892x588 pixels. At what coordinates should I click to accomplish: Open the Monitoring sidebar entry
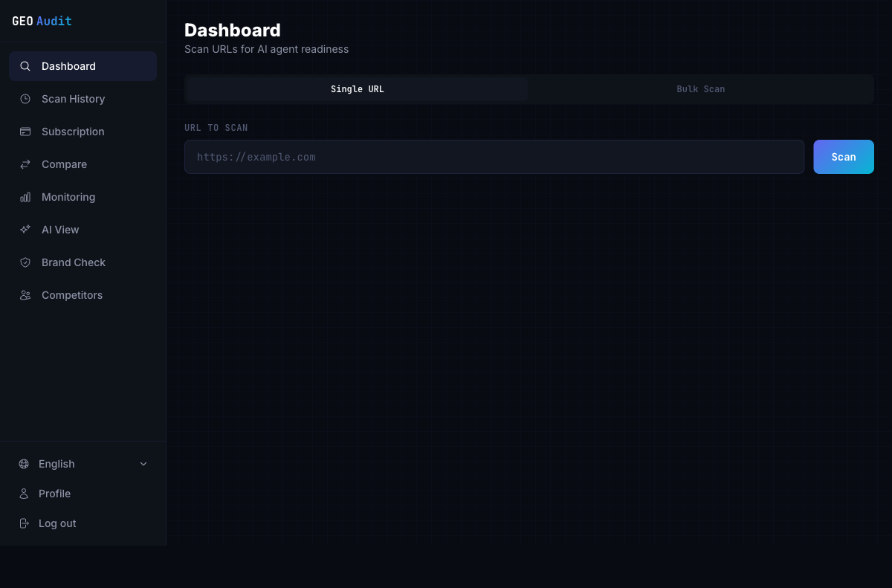tap(68, 197)
